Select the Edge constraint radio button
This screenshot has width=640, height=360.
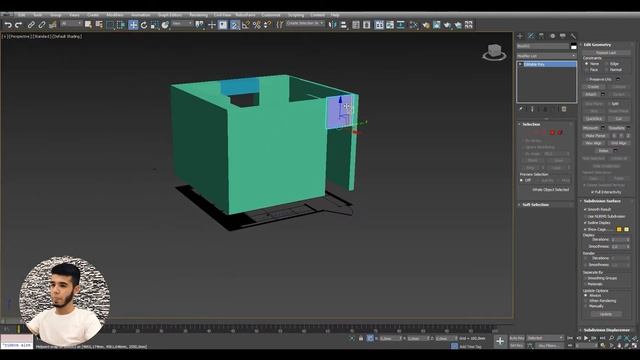coord(607,64)
